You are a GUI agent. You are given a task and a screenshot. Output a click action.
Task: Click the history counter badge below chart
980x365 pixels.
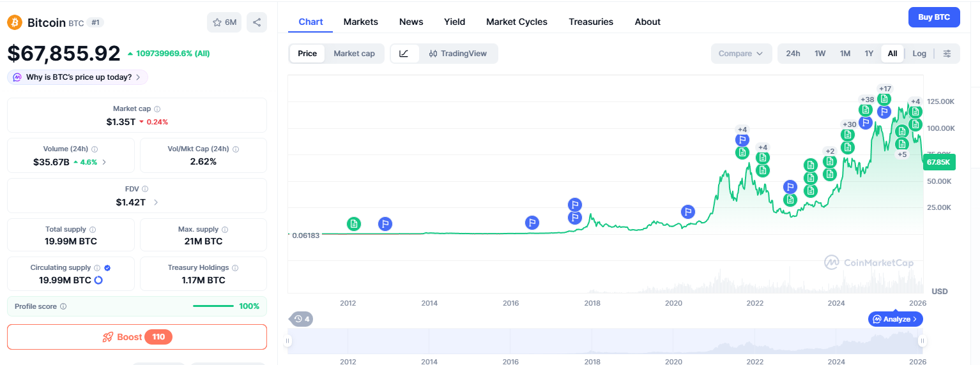[301, 319]
